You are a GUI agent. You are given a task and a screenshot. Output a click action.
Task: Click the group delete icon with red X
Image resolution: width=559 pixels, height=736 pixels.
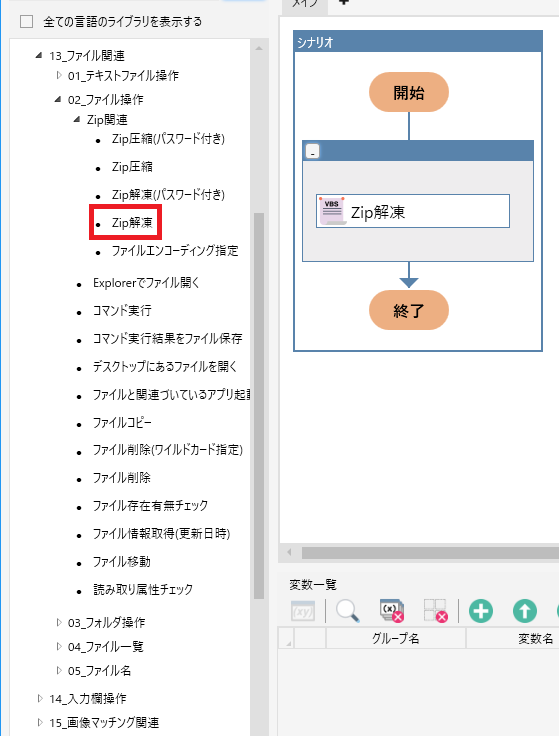pyautogui.click(x=436, y=611)
